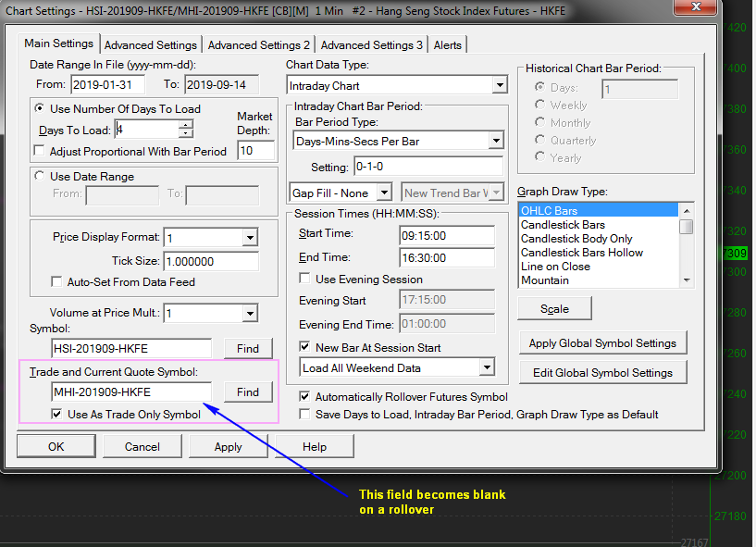The width and height of the screenshot is (756, 547).
Task: Select Mountain graph draw type
Action: tap(599, 280)
